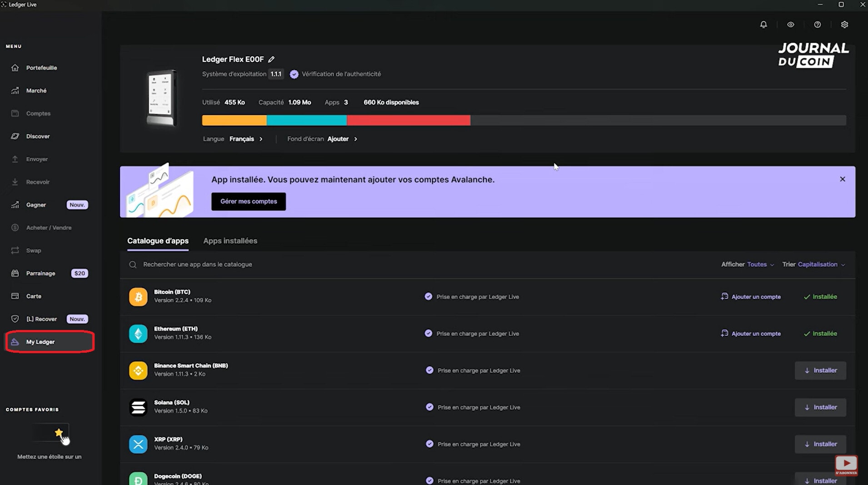Switch to the Apps installées tab
The image size is (868, 485).
[x=230, y=241]
